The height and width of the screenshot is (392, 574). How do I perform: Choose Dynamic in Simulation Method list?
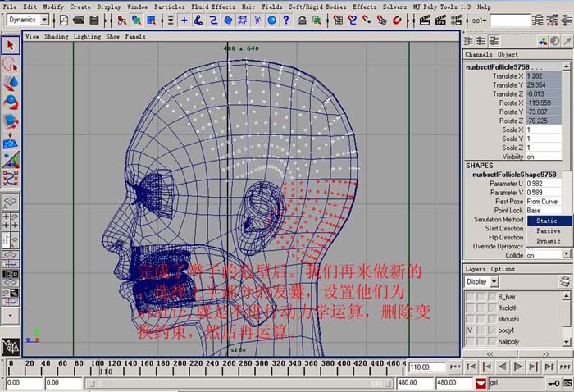point(549,241)
